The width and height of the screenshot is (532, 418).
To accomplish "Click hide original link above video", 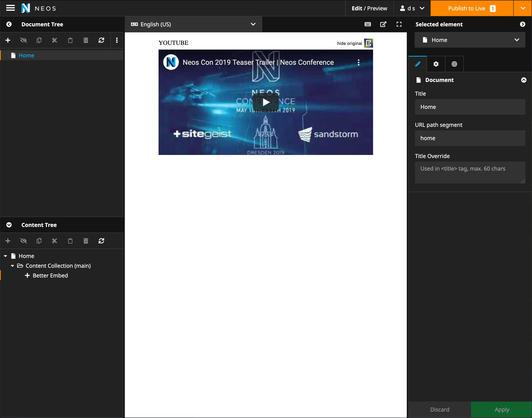I will pos(349,43).
